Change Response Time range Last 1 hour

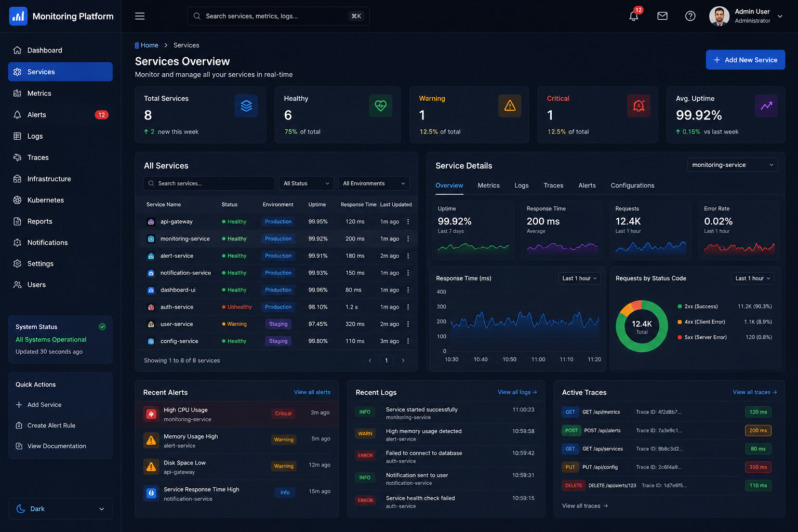point(579,278)
